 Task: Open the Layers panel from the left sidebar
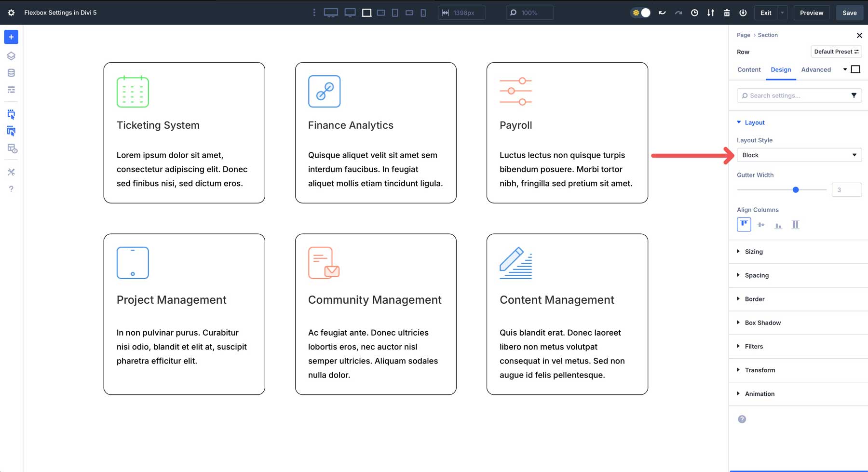[11, 56]
